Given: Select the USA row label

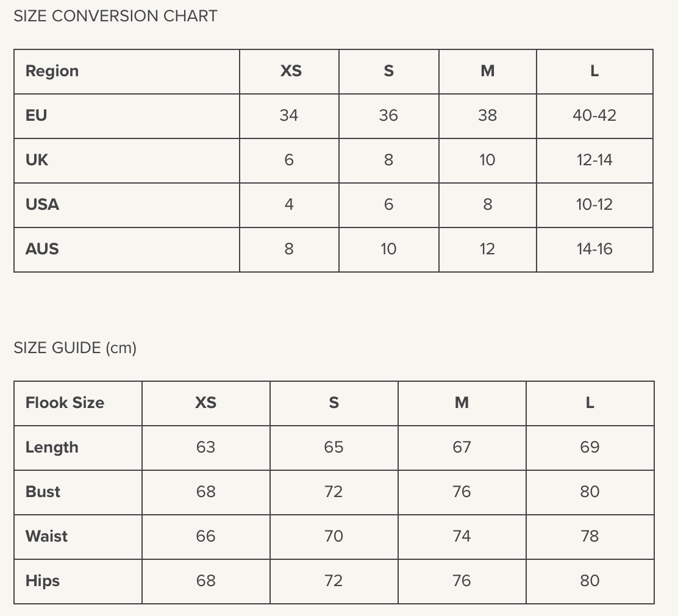Looking at the screenshot, I should tap(43, 204).
